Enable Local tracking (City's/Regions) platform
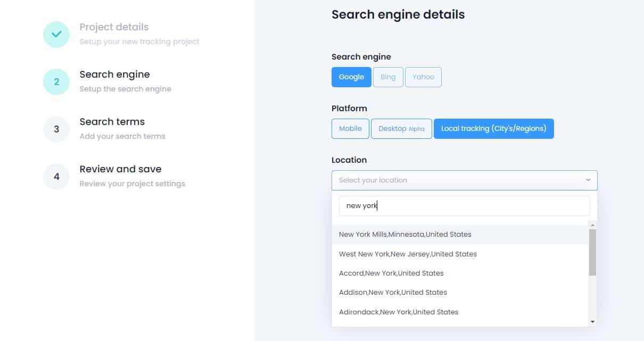This screenshot has height=341, width=644. (493, 128)
